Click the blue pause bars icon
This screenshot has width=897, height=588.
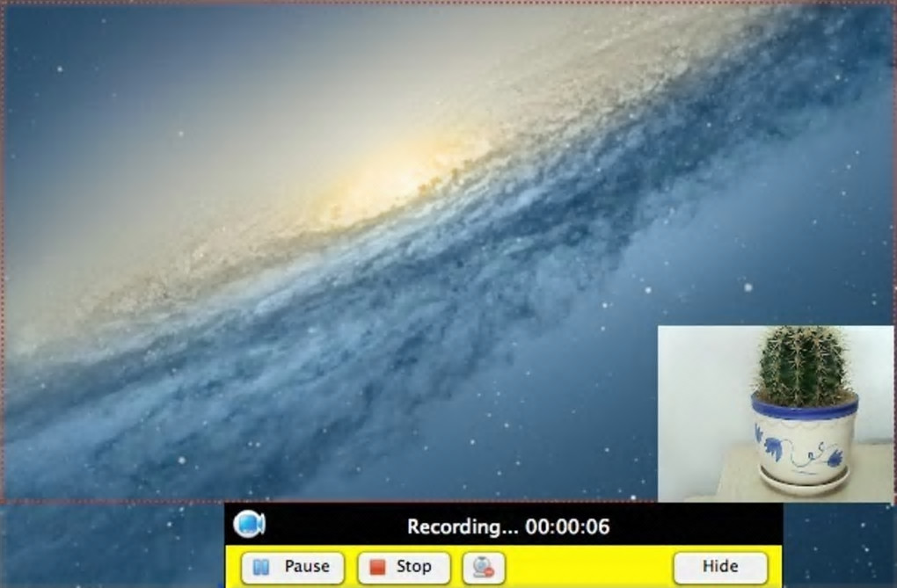click(261, 568)
